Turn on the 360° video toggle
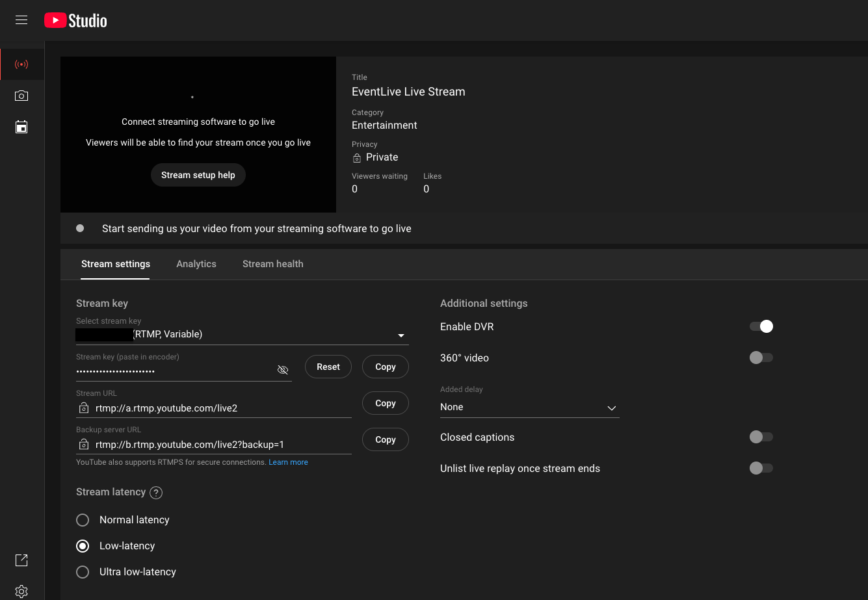 tap(761, 358)
